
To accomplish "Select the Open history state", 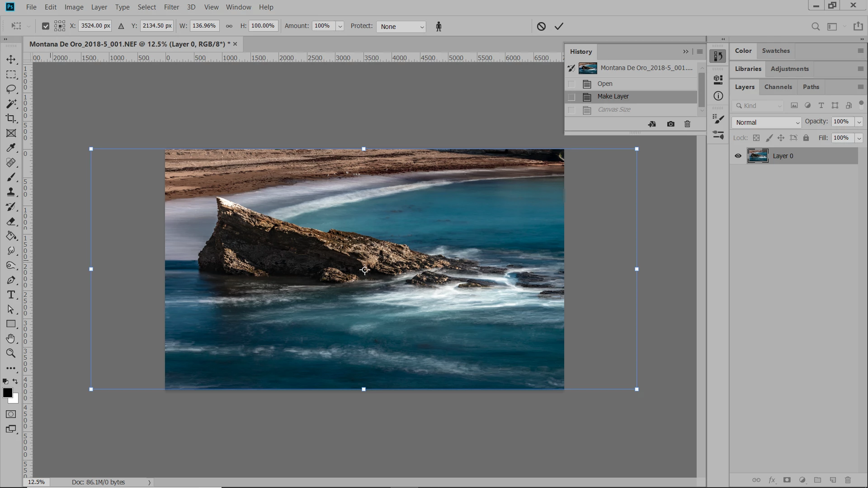I will pos(604,84).
